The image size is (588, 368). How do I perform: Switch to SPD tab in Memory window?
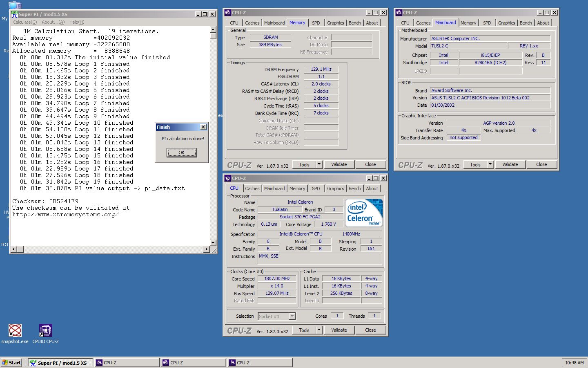click(316, 23)
